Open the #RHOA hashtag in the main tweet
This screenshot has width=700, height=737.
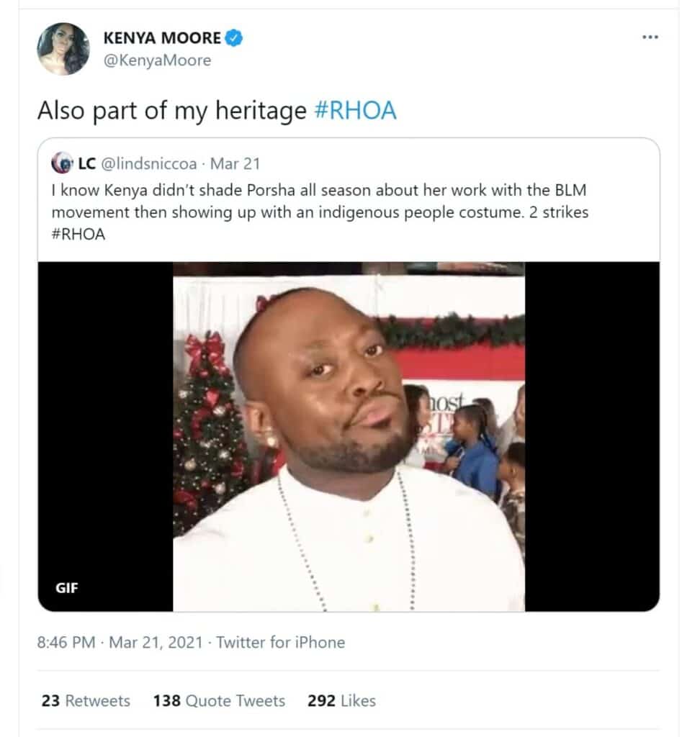[x=356, y=112]
